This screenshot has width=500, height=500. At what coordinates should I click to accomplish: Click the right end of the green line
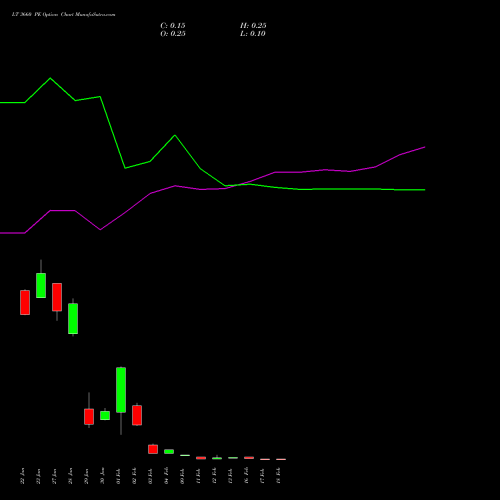point(424,190)
